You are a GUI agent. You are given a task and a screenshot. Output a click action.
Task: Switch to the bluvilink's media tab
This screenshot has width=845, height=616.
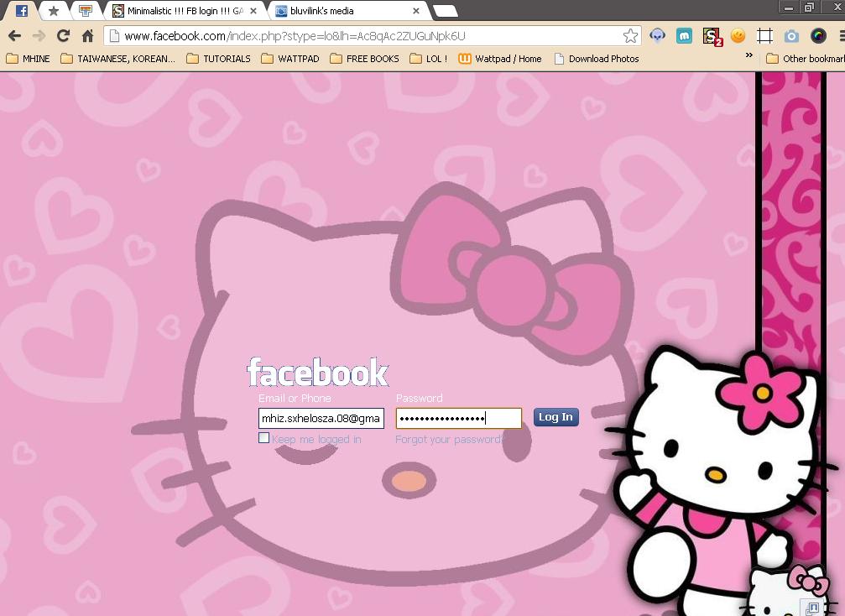tap(345, 11)
